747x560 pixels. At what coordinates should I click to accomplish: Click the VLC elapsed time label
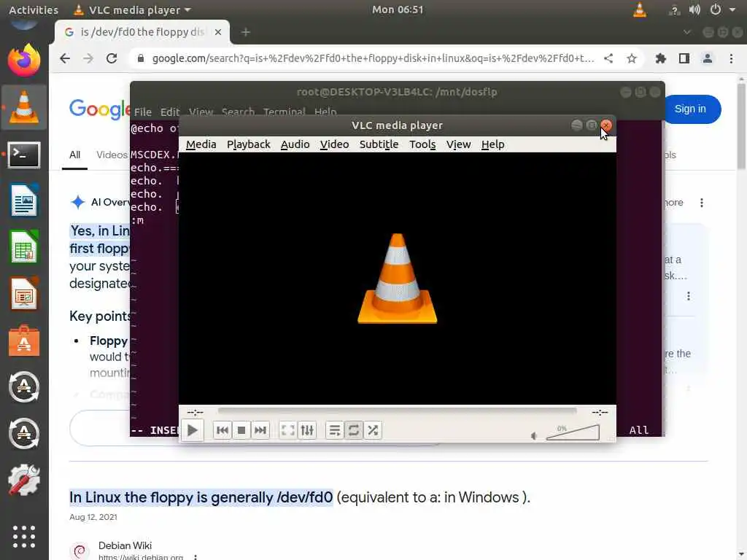[x=195, y=412]
